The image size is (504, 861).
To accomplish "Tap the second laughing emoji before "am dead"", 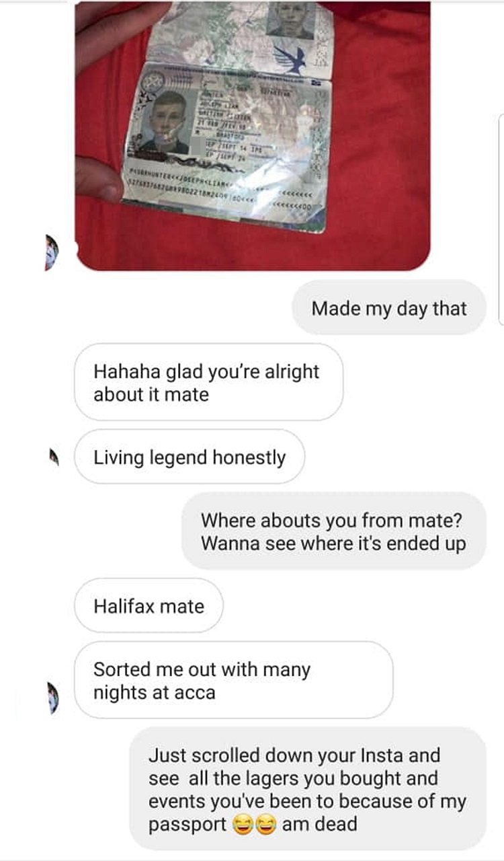I will click(265, 825).
